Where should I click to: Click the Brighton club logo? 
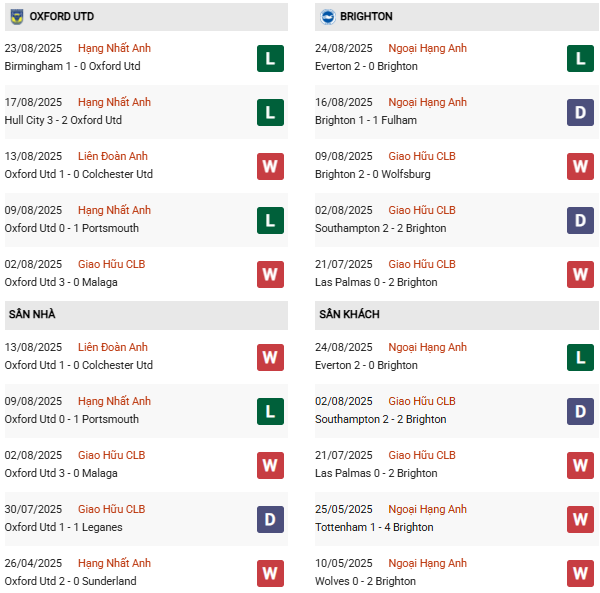tap(327, 17)
